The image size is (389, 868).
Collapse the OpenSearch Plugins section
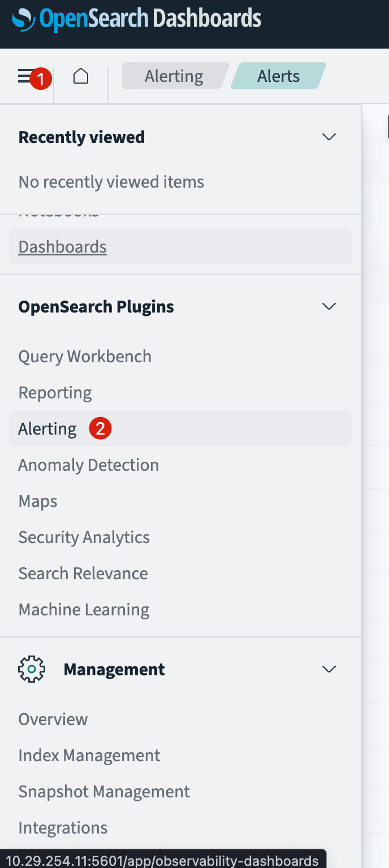pyautogui.click(x=329, y=306)
